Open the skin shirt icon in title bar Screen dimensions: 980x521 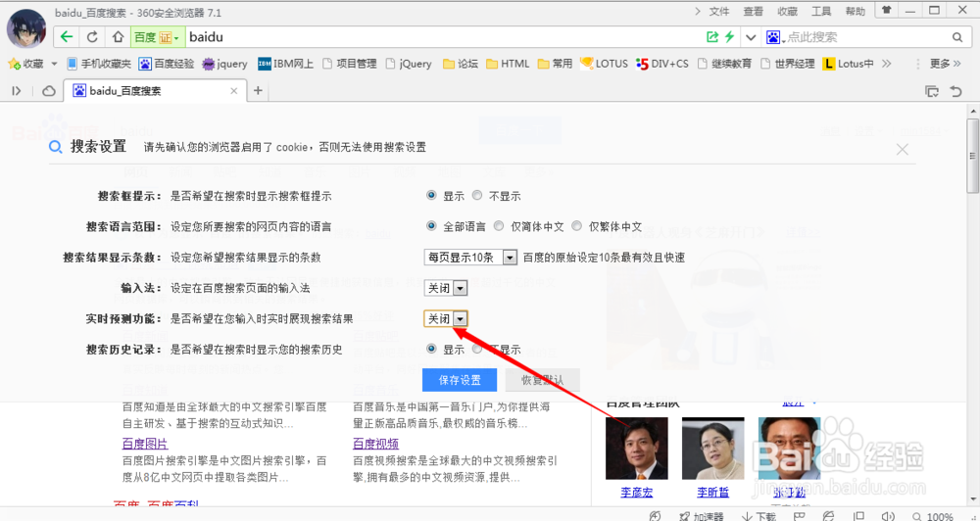tap(886, 11)
